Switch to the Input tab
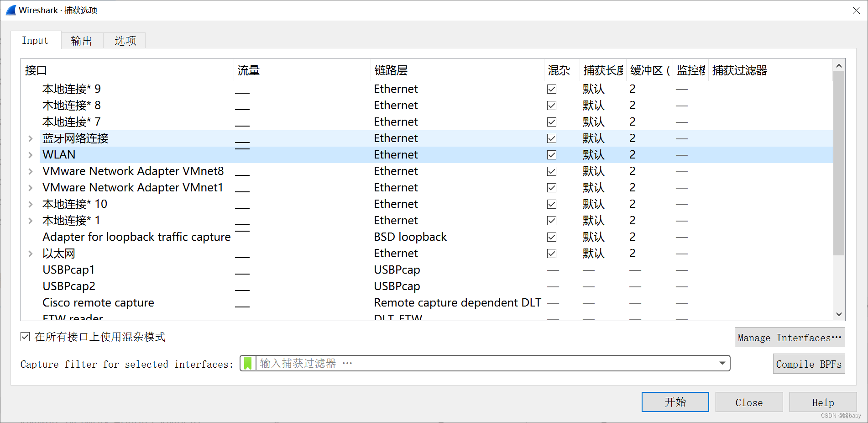The width and height of the screenshot is (868, 423). [x=35, y=40]
